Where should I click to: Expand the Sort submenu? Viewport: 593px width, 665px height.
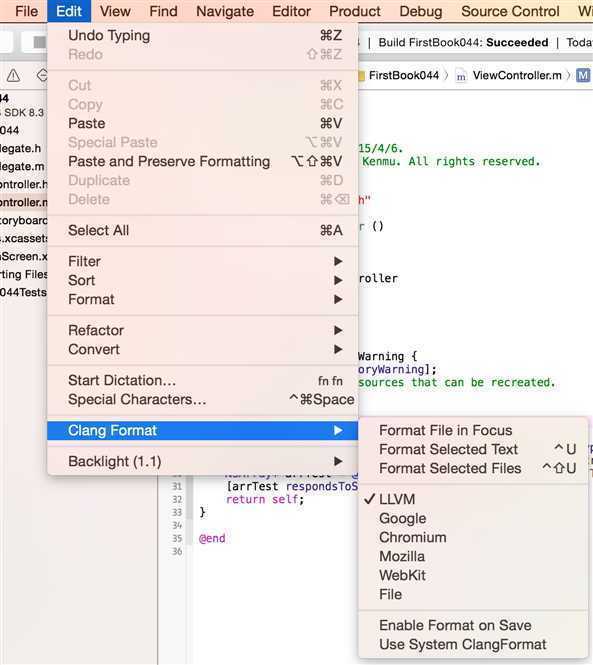pos(203,280)
